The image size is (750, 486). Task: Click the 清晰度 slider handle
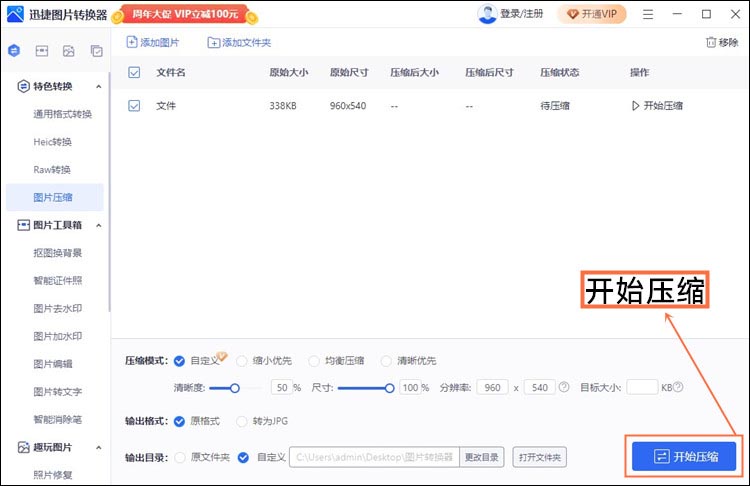click(234, 388)
